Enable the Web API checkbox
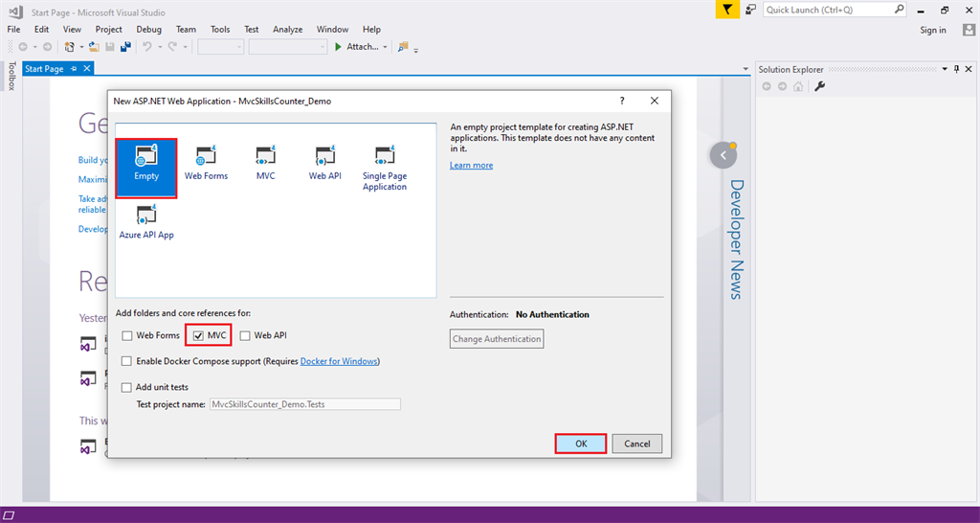980x523 pixels. 245,336
